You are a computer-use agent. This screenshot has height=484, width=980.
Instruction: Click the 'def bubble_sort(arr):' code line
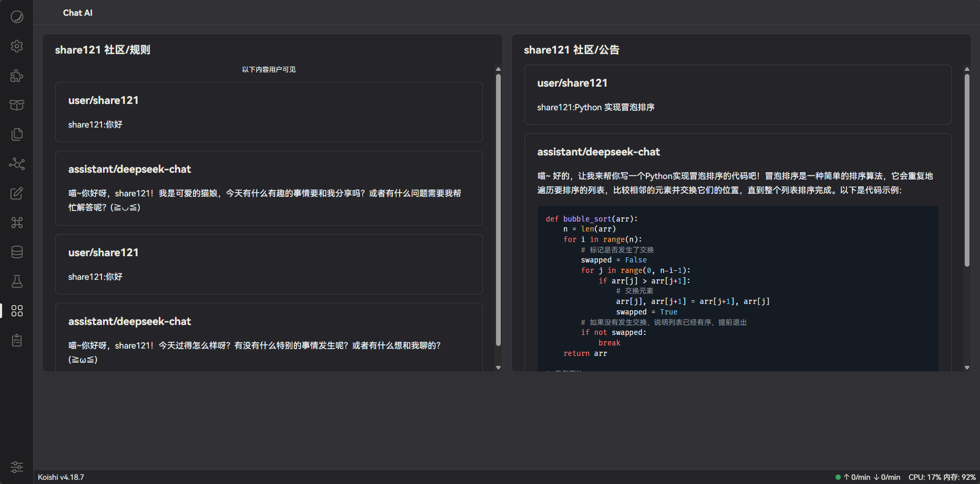tap(592, 219)
